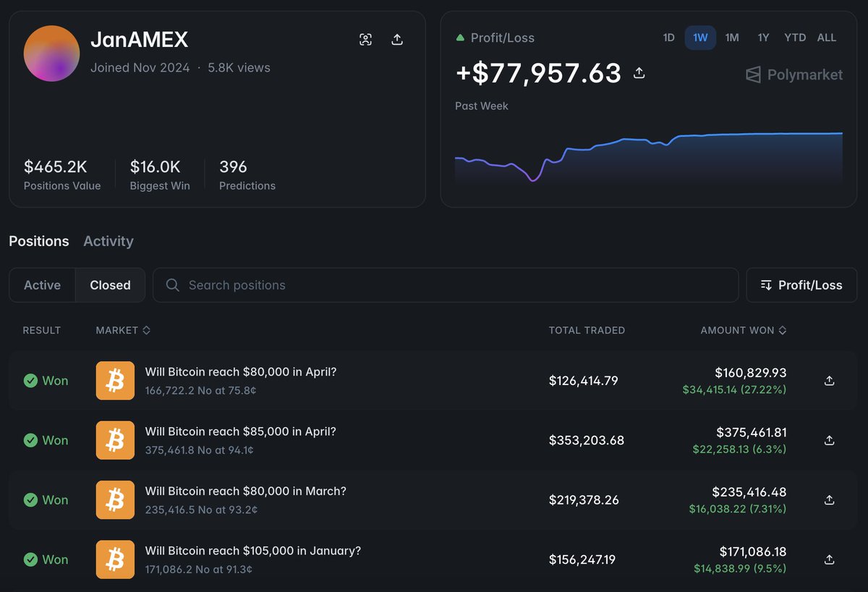
Task: Show Closed positions
Action: (x=110, y=285)
